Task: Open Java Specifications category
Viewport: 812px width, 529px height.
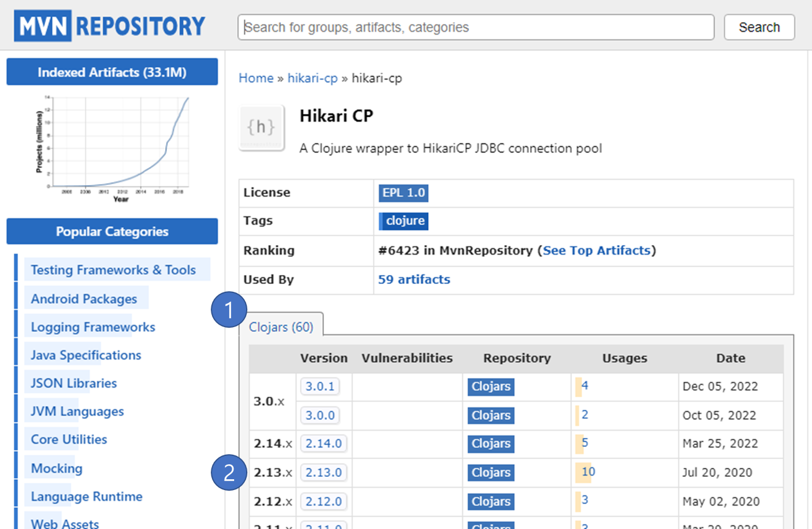Action: tap(86, 355)
